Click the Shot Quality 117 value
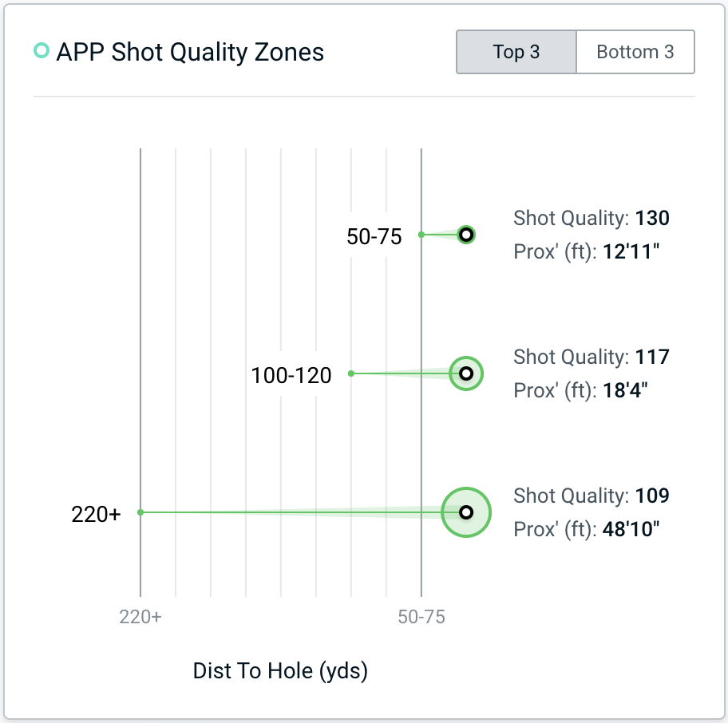The image size is (728, 723). (x=652, y=357)
